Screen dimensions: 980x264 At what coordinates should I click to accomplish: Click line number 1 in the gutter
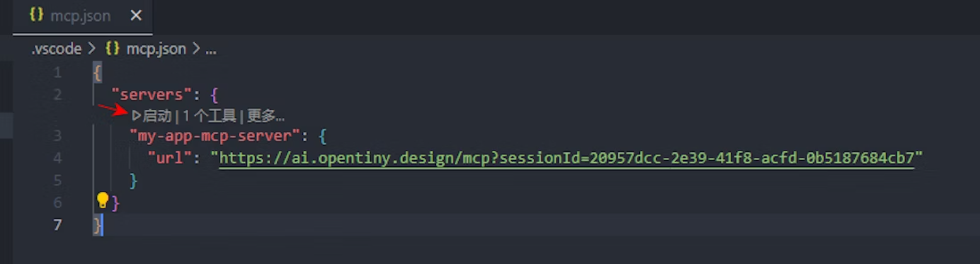(57, 72)
